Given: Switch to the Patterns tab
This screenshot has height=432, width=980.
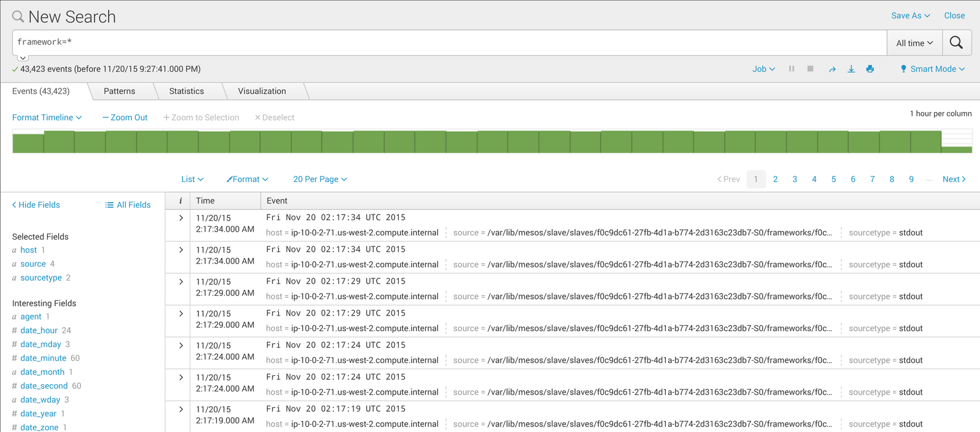Looking at the screenshot, I should (x=119, y=91).
